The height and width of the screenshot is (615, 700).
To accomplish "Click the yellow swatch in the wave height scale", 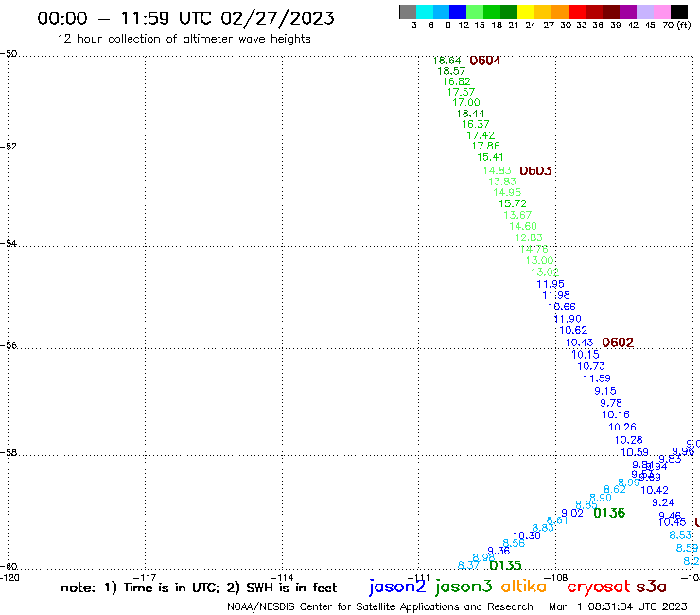I will pos(526,11).
